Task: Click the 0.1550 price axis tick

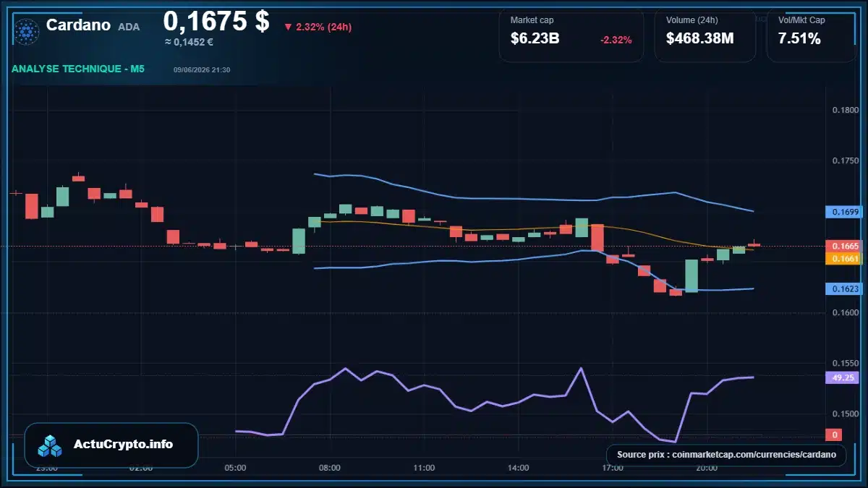Action: point(845,363)
